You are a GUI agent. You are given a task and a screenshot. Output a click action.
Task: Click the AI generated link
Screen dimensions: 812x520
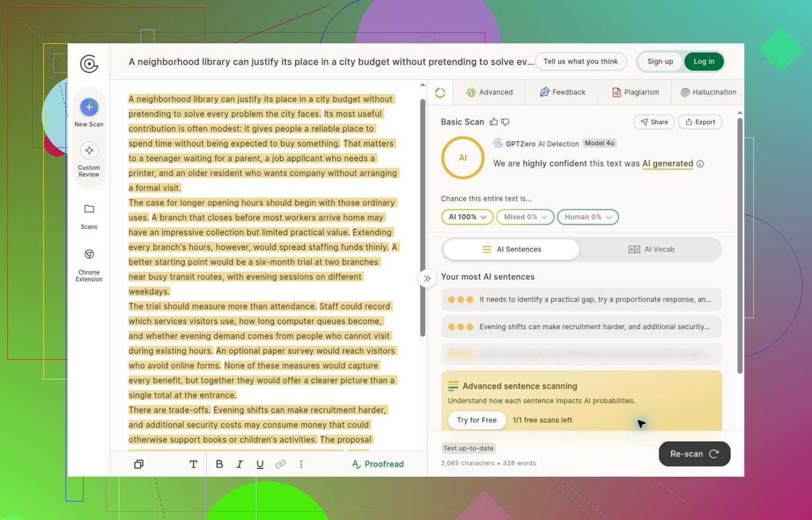(x=667, y=164)
